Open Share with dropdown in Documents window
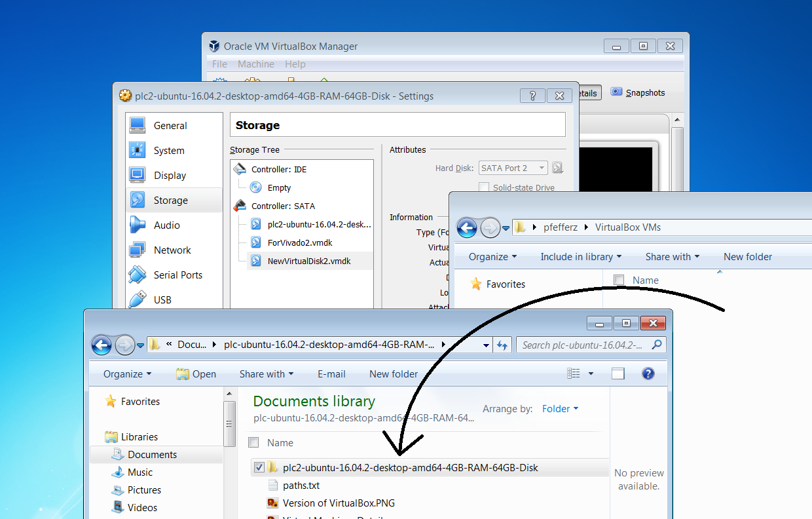812x519 pixels. click(x=267, y=374)
